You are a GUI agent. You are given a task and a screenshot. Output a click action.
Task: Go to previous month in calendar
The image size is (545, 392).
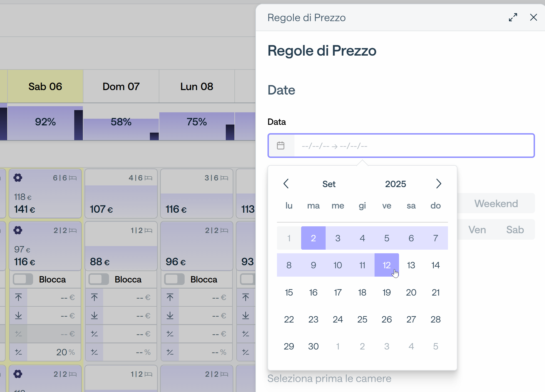[286, 184]
